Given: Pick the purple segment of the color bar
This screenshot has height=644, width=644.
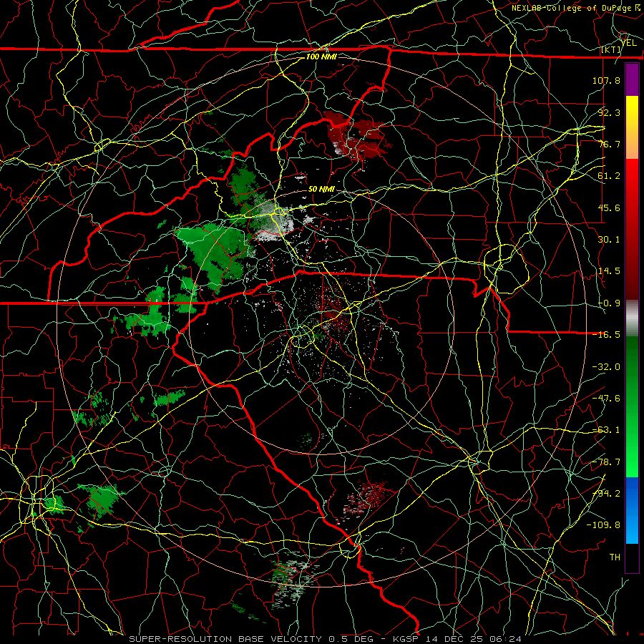Looking at the screenshot, I should (x=632, y=79).
